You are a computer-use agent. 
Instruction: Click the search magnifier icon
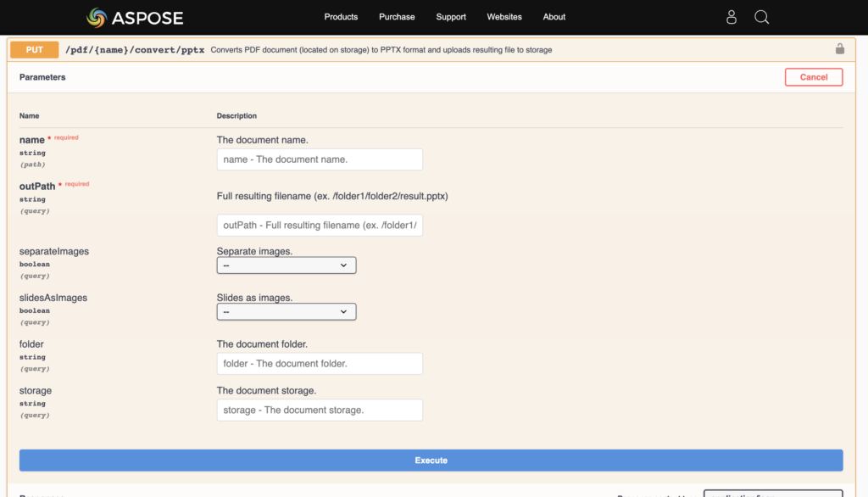point(761,17)
